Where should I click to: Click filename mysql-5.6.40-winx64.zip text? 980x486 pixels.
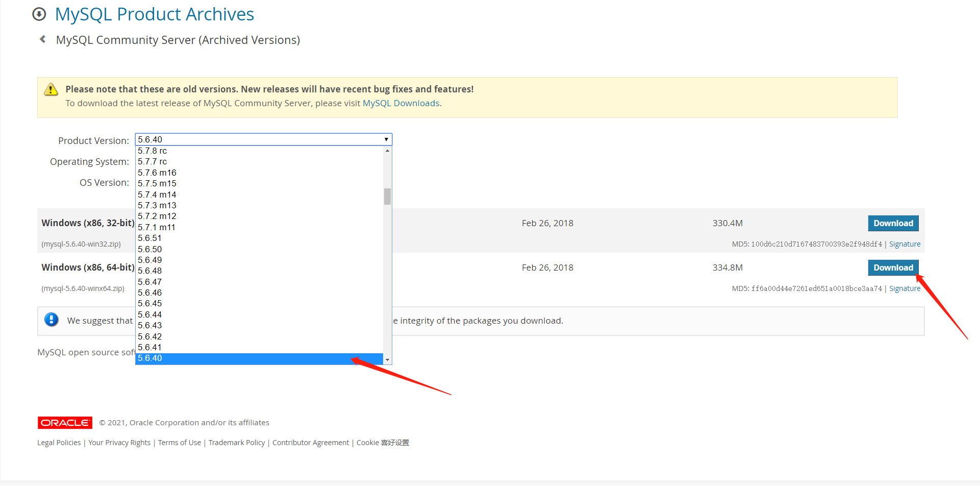coord(83,288)
